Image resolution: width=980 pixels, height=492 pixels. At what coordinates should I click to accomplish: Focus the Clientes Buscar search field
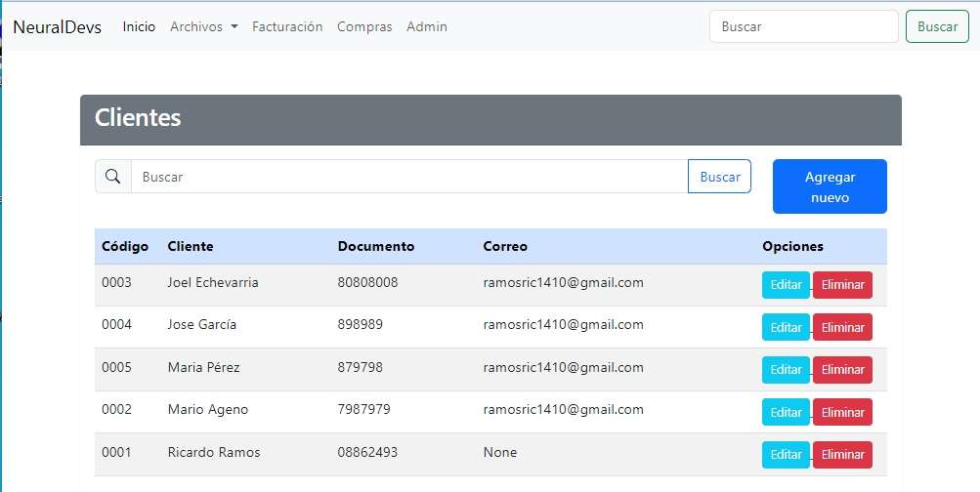(x=409, y=177)
